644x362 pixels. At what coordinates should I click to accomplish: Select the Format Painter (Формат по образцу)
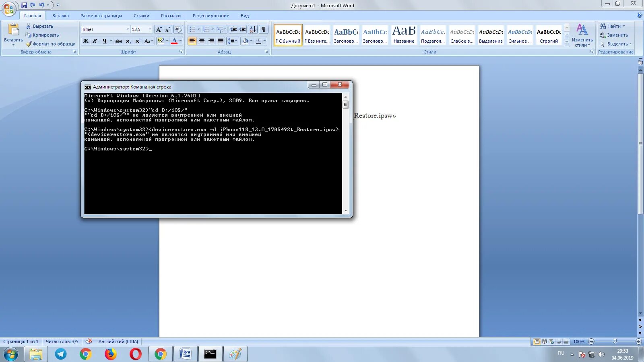[51, 44]
